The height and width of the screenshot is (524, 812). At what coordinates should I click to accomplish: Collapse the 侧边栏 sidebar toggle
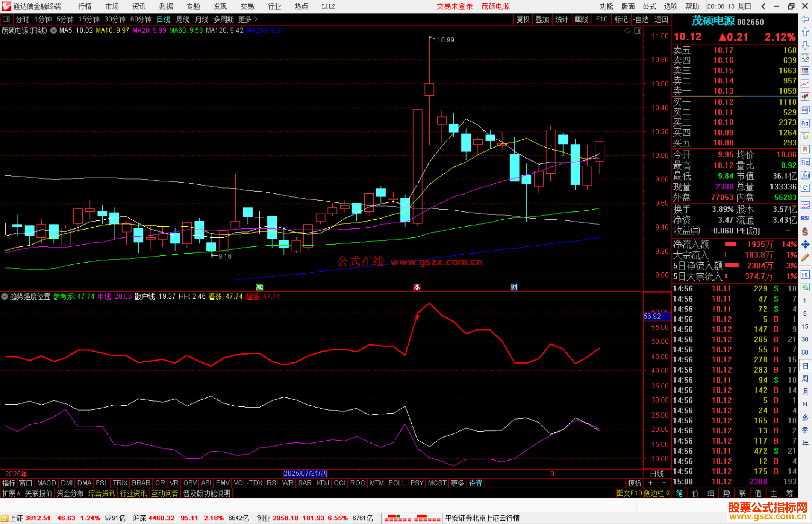657,493
